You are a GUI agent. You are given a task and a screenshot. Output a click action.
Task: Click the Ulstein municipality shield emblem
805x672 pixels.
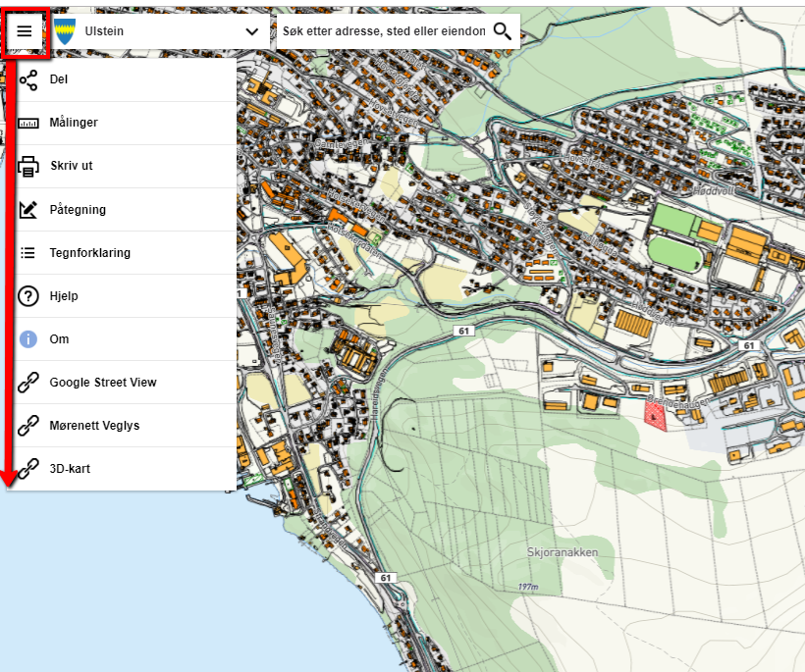tap(66, 31)
